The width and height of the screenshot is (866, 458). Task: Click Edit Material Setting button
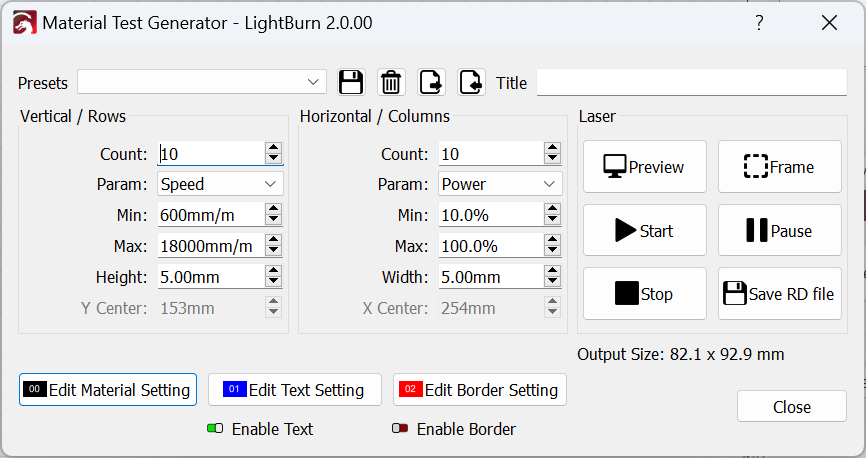pyautogui.click(x=108, y=390)
